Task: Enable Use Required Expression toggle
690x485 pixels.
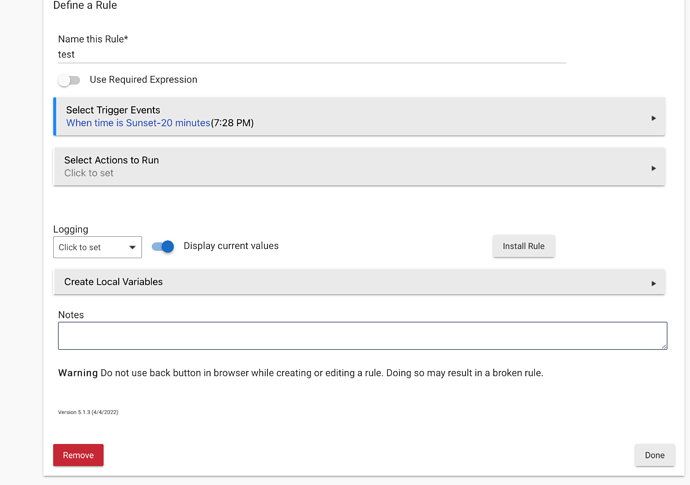Action: coord(69,80)
